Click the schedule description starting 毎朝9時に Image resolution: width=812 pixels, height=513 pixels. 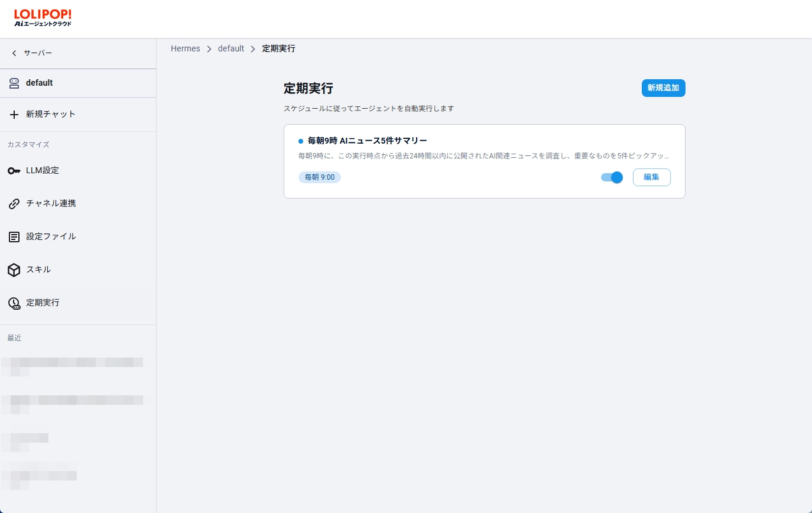pos(484,157)
